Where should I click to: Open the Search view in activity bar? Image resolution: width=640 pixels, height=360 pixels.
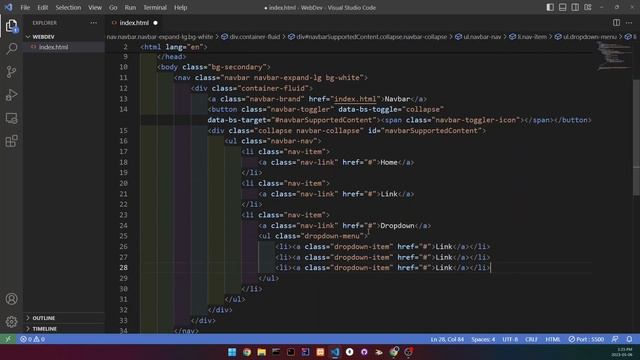tap(11, 49)
